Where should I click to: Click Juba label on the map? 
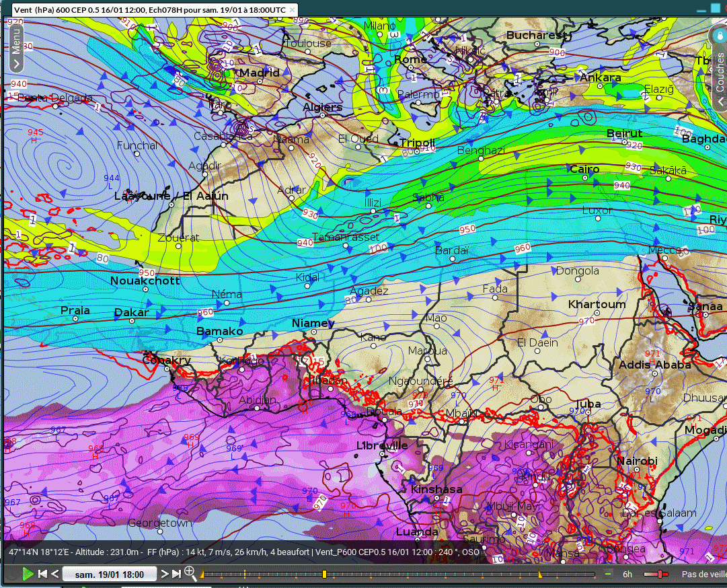point(588,404)
